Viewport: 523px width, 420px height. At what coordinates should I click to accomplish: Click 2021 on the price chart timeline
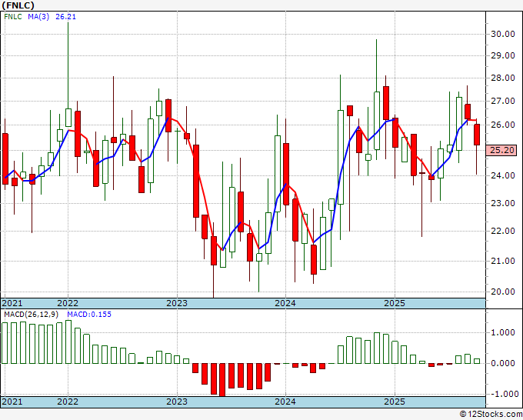(12, 303)
